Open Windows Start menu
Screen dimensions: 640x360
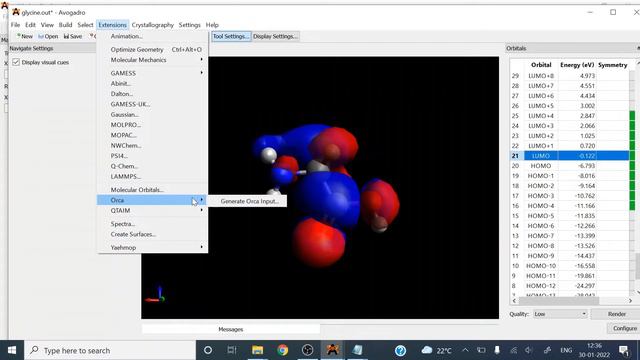[x=12, y=350]
